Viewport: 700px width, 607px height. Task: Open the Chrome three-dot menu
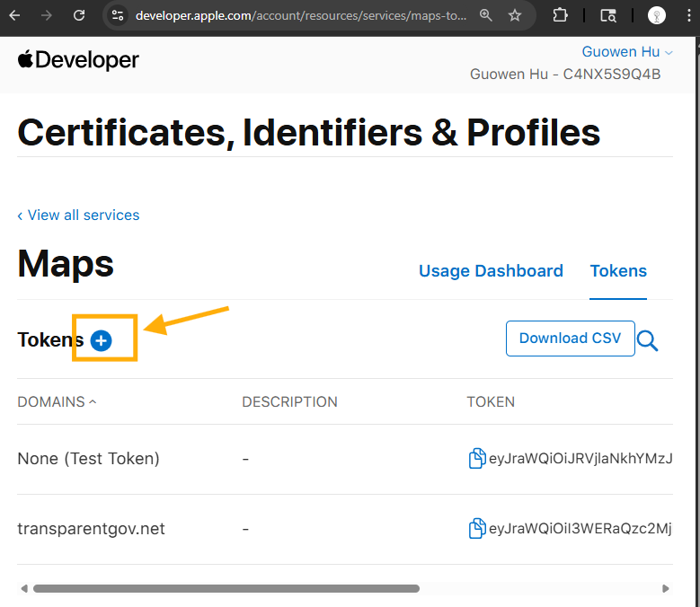687,15
